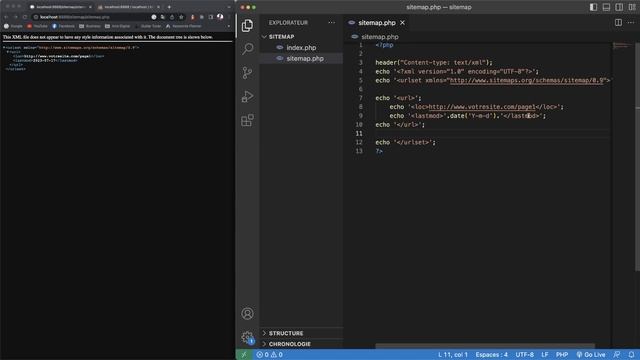Open the Run and Debug view

[x=247, y=97]
